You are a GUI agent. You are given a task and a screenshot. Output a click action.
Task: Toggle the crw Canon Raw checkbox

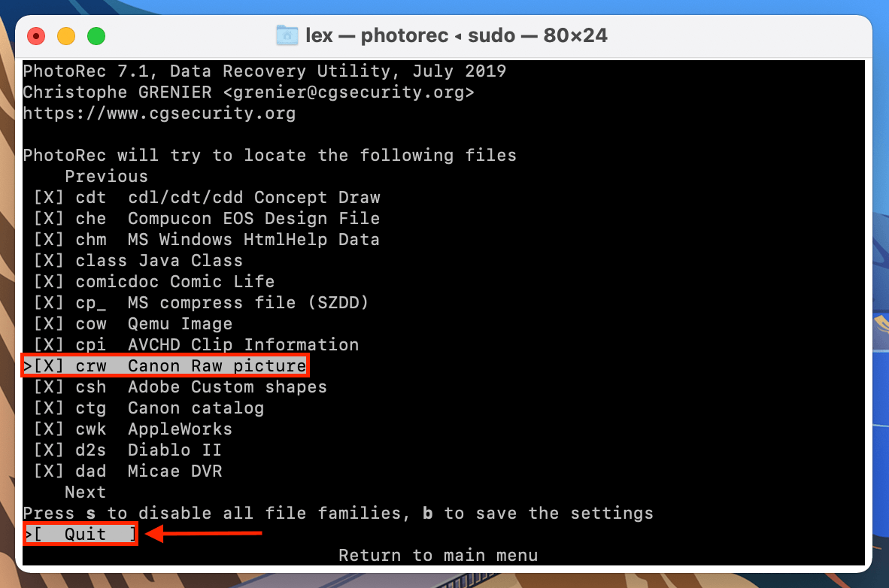click(x=49, y=365)
